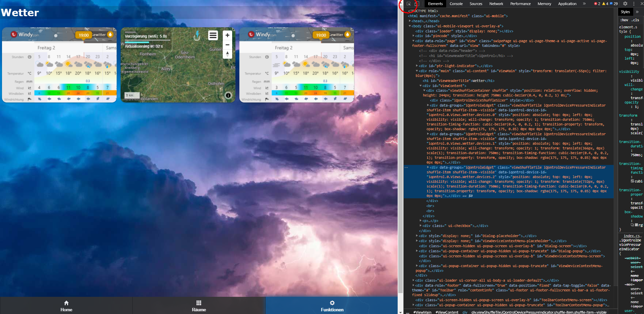
Task: Click the Home house icon
Action: click(x=66, y=303)
